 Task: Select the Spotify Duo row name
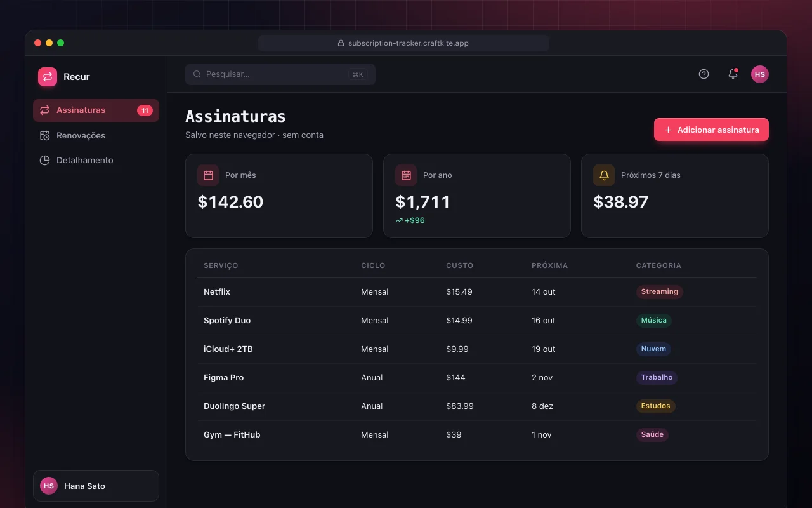227,321
